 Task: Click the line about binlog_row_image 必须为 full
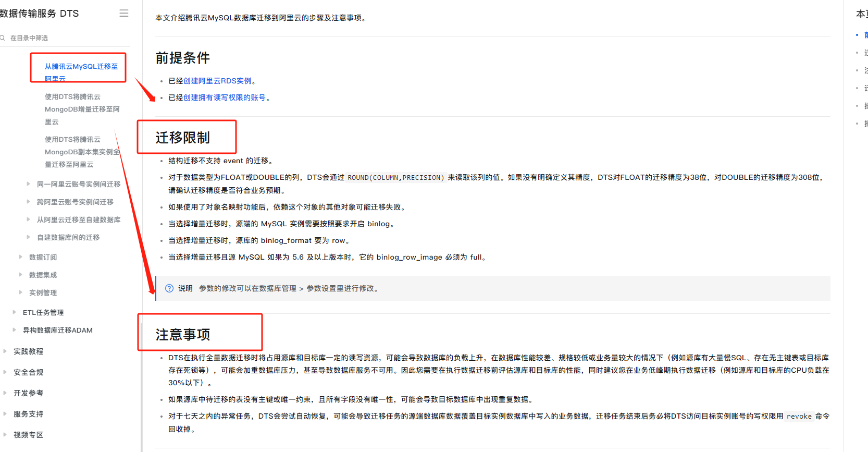[328, 257]
